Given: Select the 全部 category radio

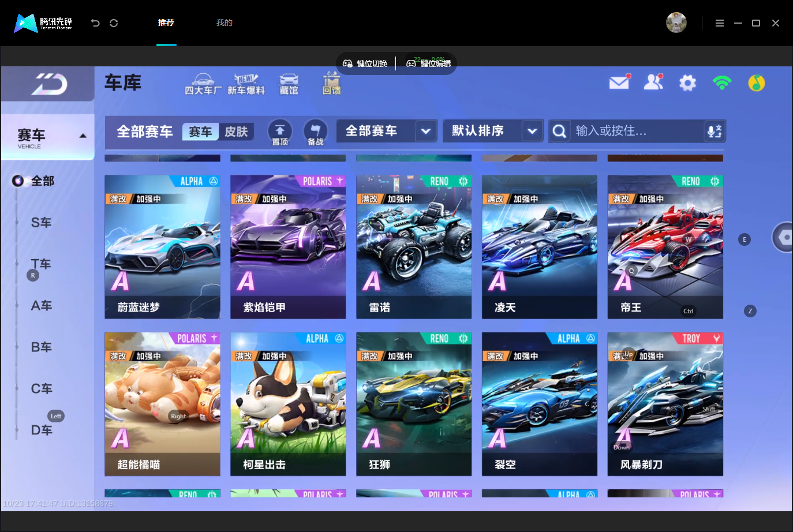Looking at the screenshot, I should click(33, 181).
